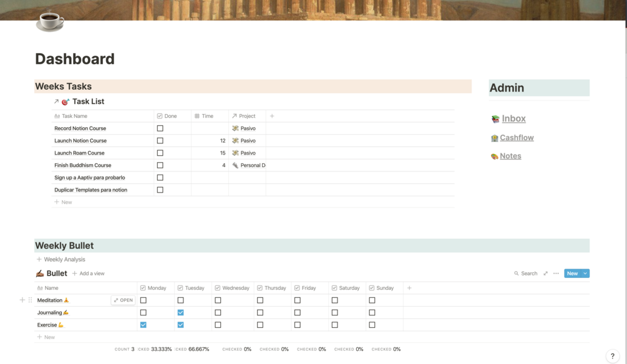This screenshot has width=627, height=364.
Task: Add a New row in Task List
Action: tap(63, 202)
